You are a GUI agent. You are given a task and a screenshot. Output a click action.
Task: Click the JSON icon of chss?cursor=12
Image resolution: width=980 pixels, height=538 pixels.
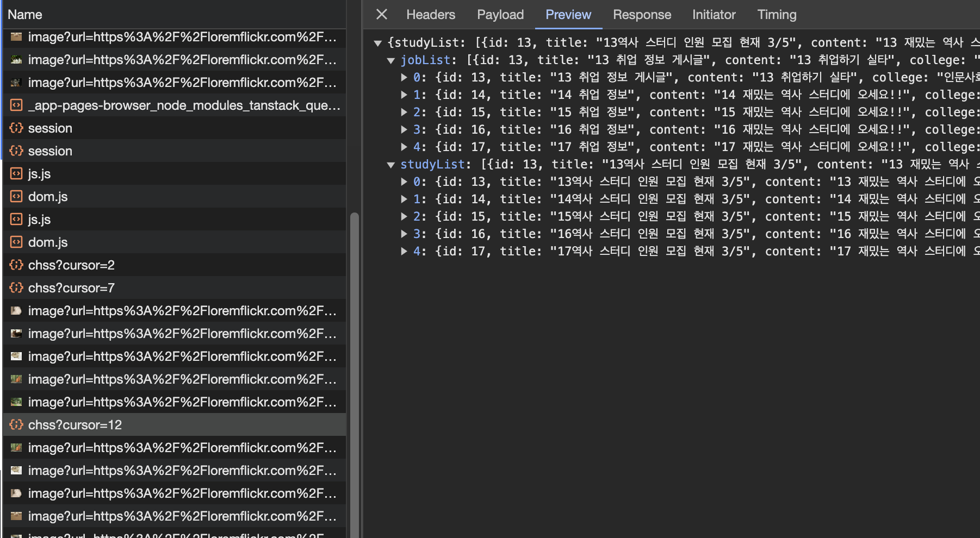point(16,424)
